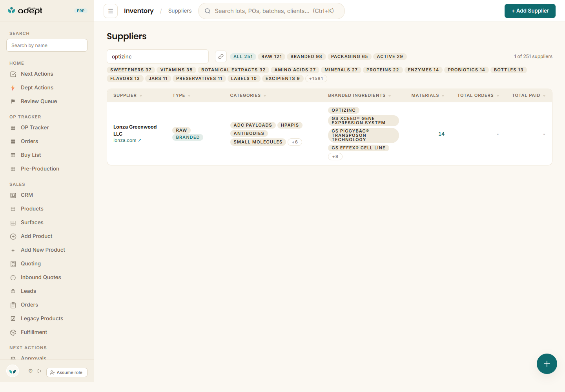Click the Products list icon
Image resolution: width=565 pixels, height=392 pixels.
pyautogui.click(x=13, y=209)
